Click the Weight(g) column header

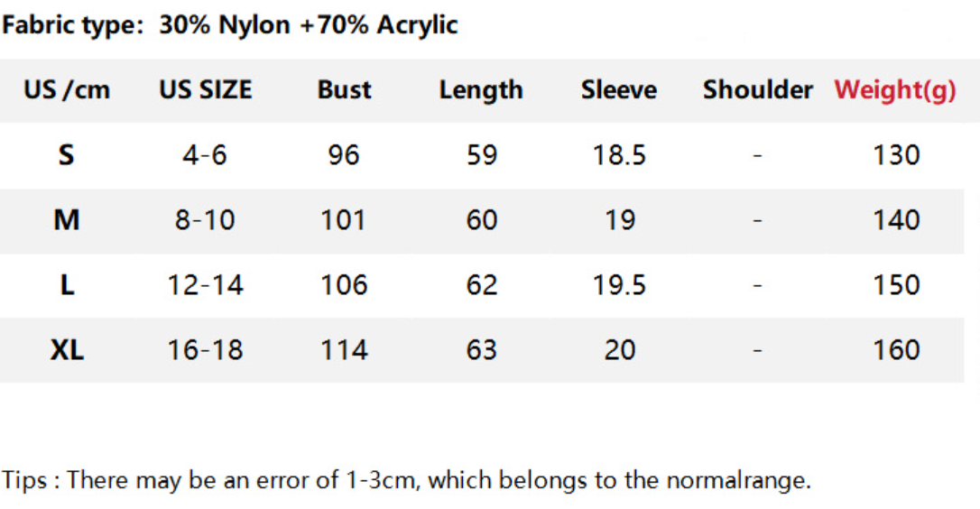point(894,90)
